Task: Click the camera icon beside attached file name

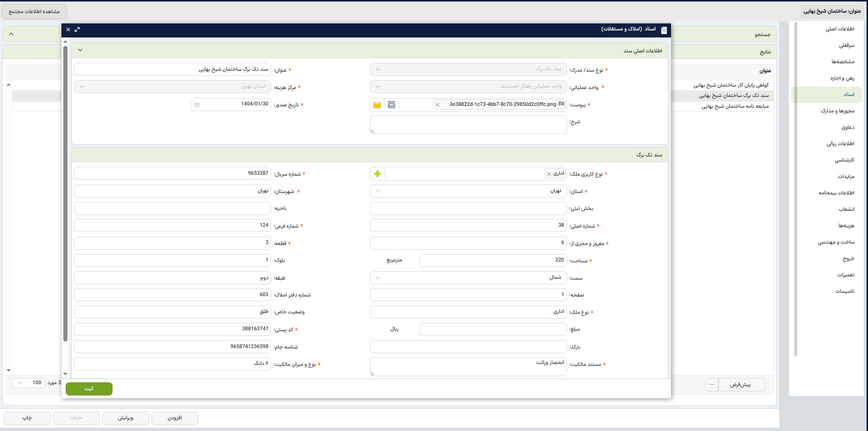Action: coord(561,104)
